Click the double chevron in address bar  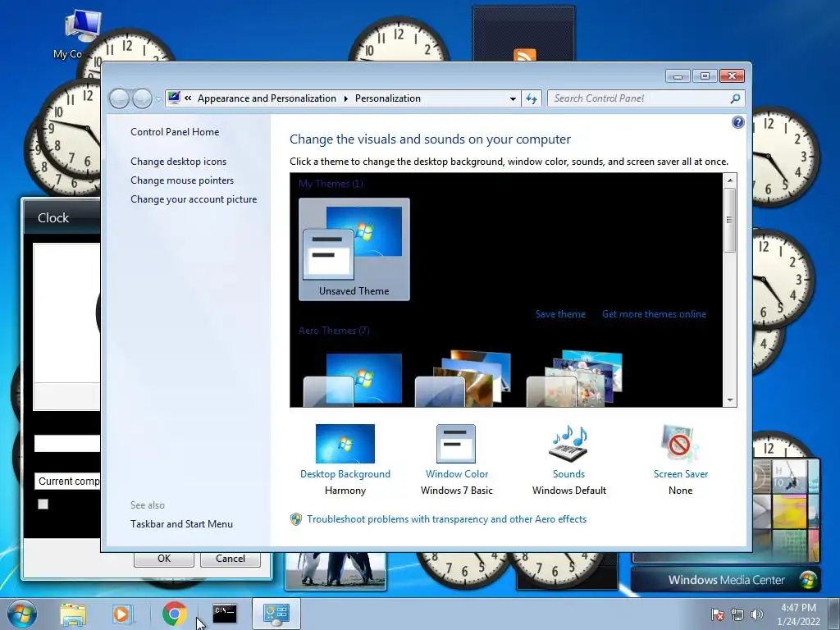(188, 98)
